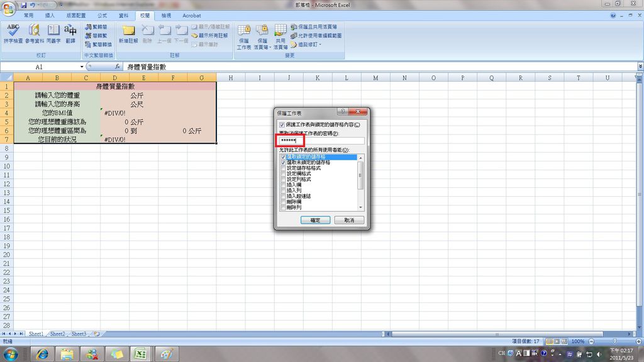This screenshot has height=362, width=644.
Task: Open the Translate tool (翻譯)
Action: (x=70, y=33)
